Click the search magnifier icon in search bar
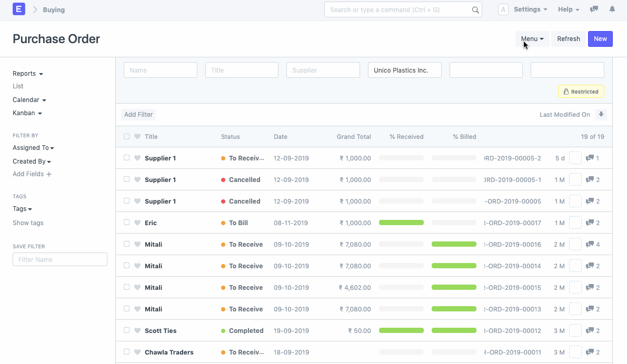This screenshot has width=627, height=364. [x=475, y=9]
